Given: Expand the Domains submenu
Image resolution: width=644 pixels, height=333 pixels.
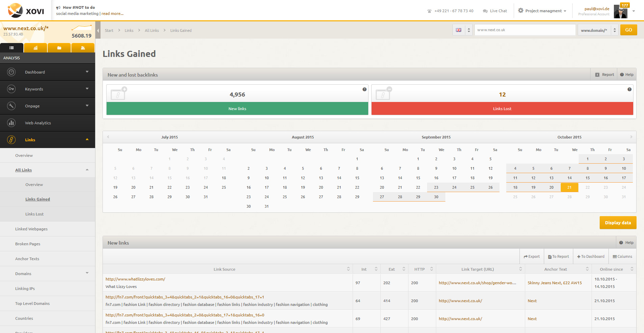Looking at the screenshot, I should pos(87,273).
